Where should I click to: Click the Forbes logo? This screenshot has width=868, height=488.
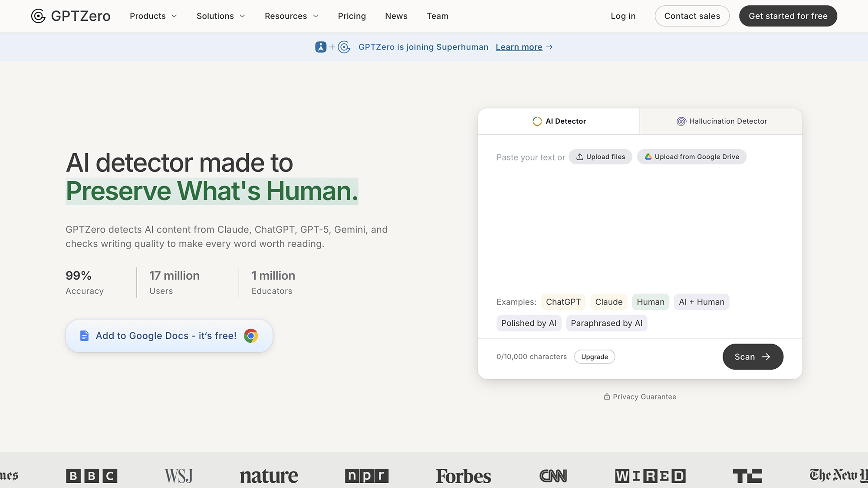[463, 476]
